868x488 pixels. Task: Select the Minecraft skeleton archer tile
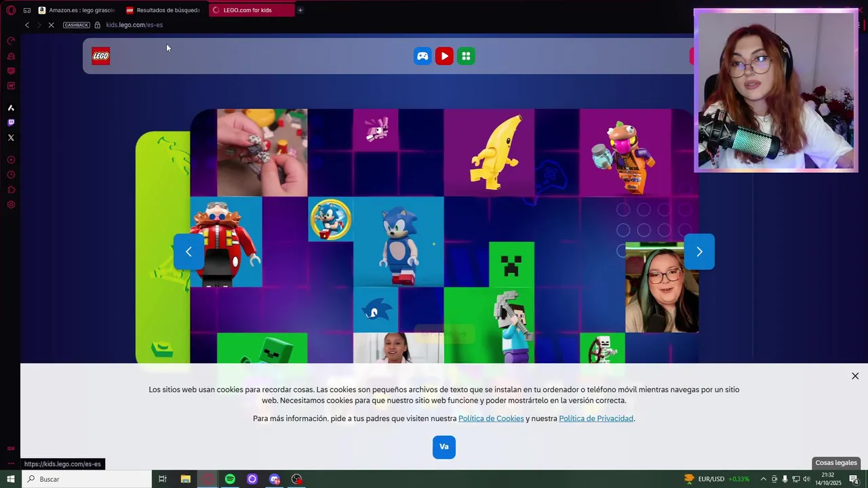[x=602, y=348]
